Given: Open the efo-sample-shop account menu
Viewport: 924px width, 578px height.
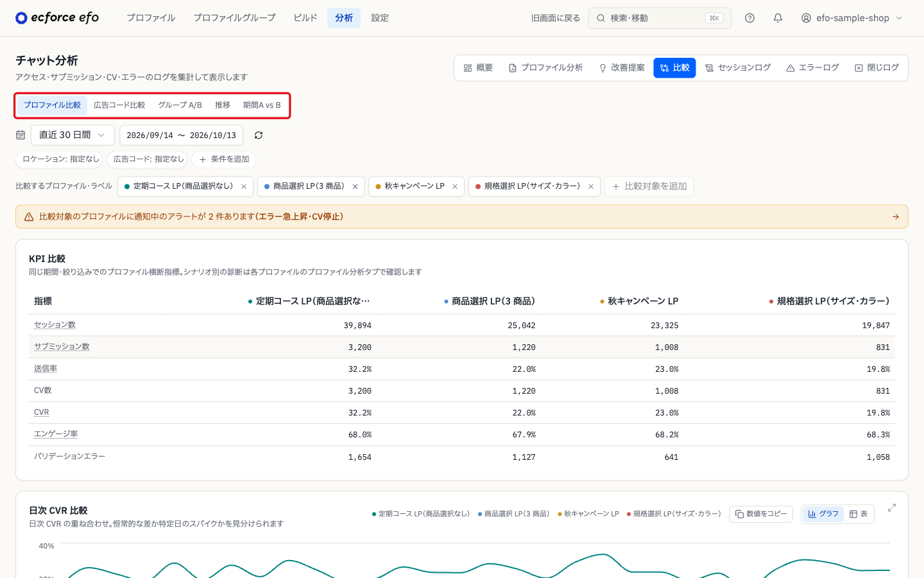Looking at the screenshot, I should click(851, 18).
